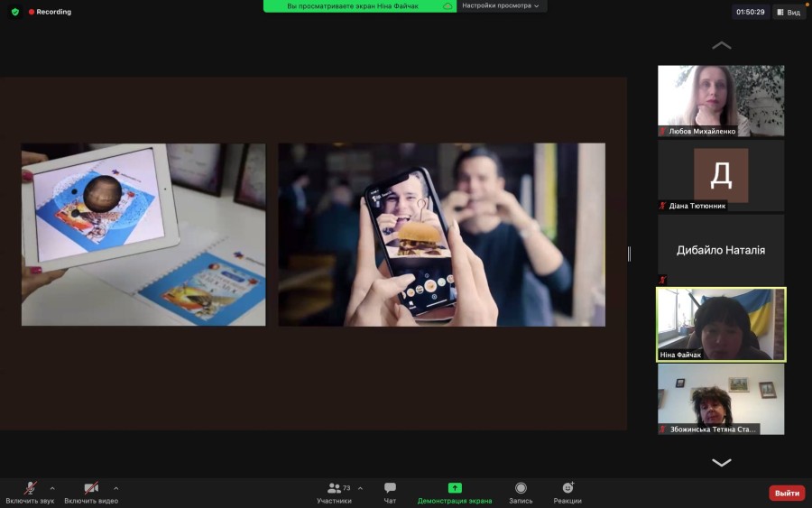812x508 pixels.
Task: Expand video options arrow next to camera
Action: 116,488
